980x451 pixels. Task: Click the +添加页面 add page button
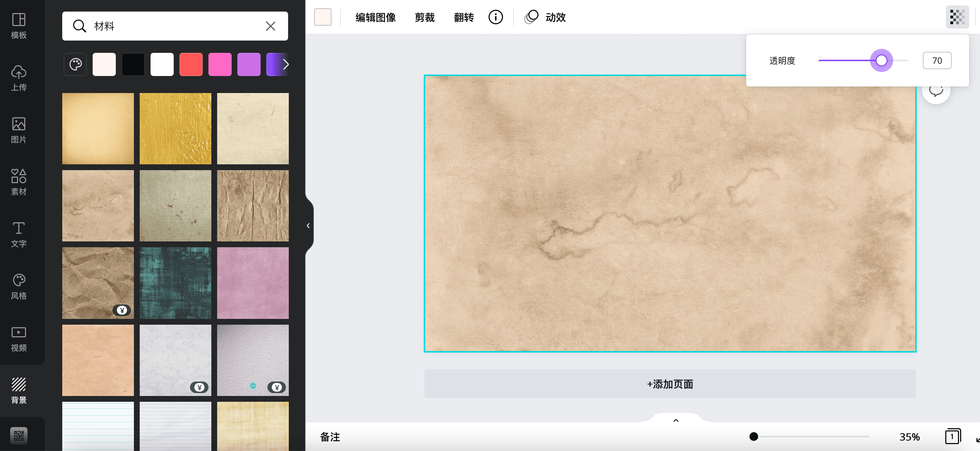[670, 384]
